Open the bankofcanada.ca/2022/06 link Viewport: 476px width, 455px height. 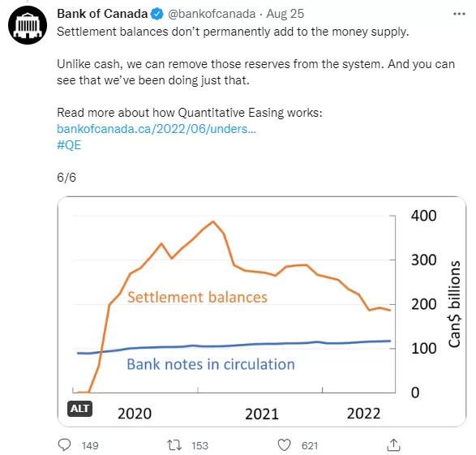(157, 129)
